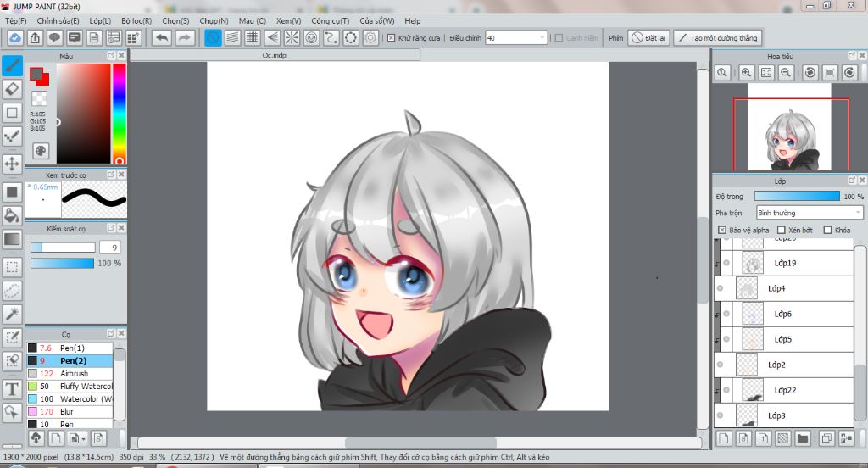Viewport: 868px width, 468px height.
Task: Open the Điều chỉnh value dropdown
Action: tap(542, 37)
